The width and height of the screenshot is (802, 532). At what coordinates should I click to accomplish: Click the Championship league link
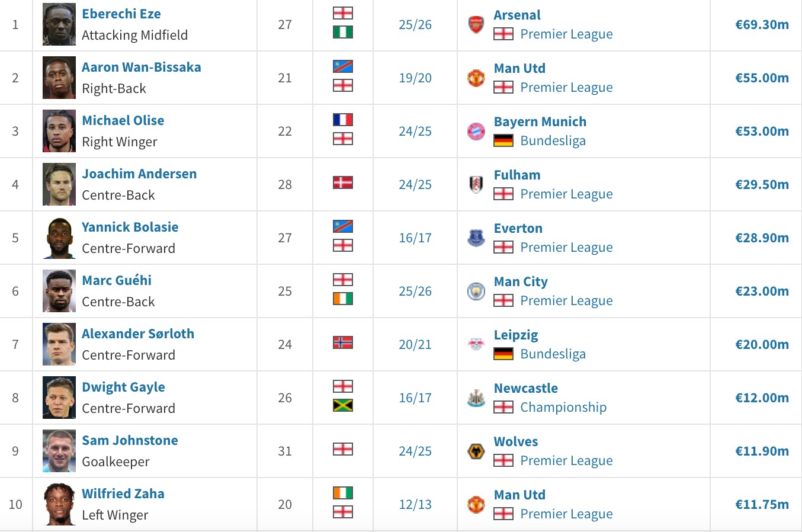click(x=563, y=407)
